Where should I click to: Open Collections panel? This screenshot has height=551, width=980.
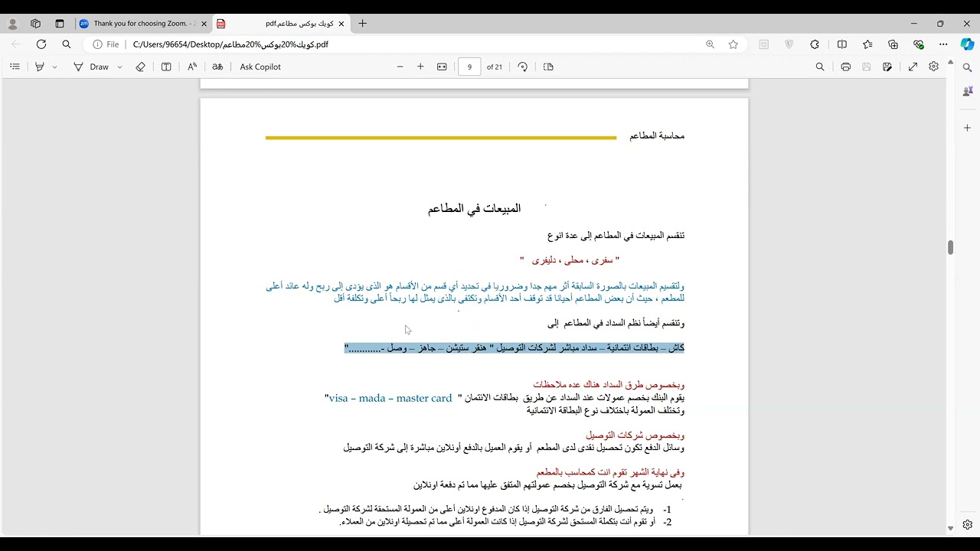point(893,44)
